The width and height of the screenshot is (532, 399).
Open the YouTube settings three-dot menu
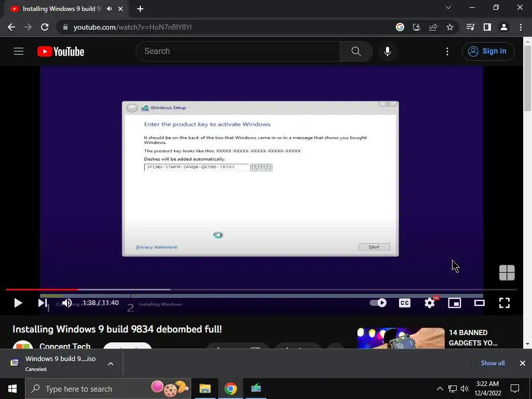coord(447,51)
